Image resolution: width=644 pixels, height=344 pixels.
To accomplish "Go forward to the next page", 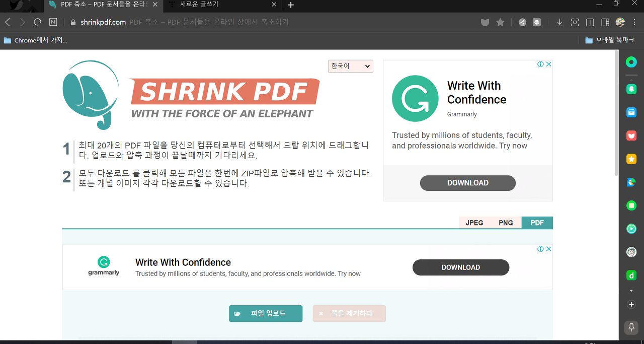I will (22, 22).
